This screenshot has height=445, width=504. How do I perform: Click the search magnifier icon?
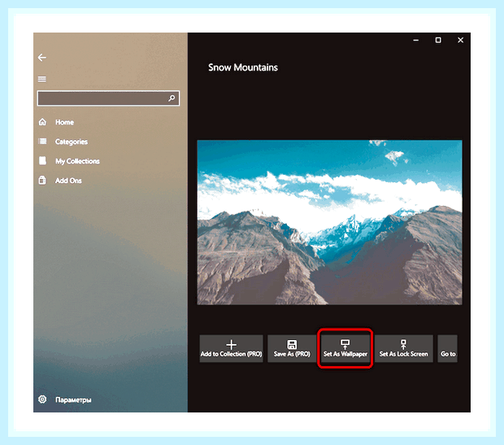tap(172, 98)
